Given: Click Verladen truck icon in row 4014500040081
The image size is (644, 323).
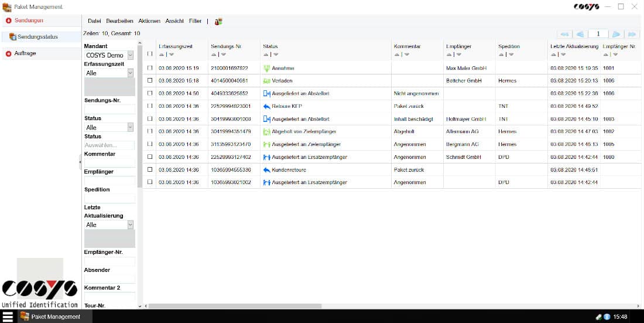Looking at the screenshot, I should 266,81.
